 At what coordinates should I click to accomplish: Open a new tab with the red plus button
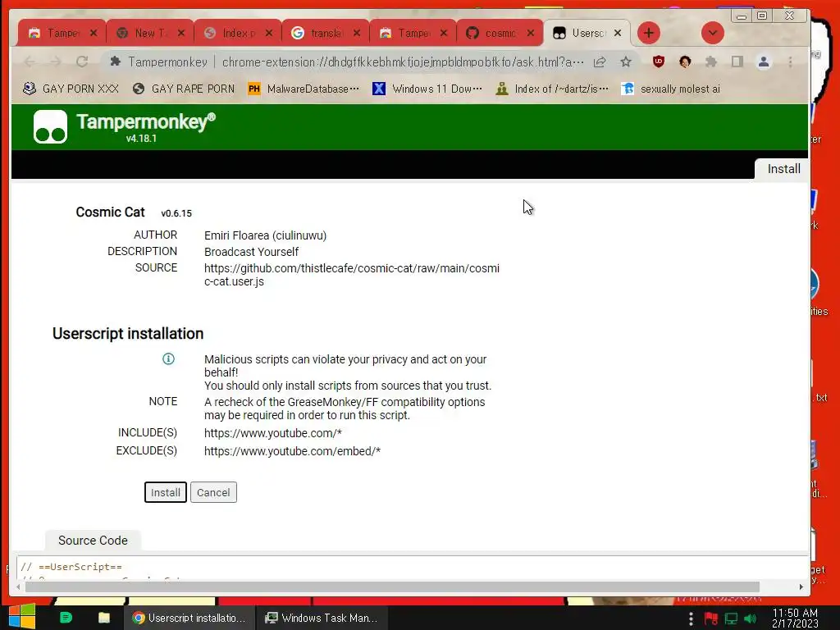pos(648,33)
